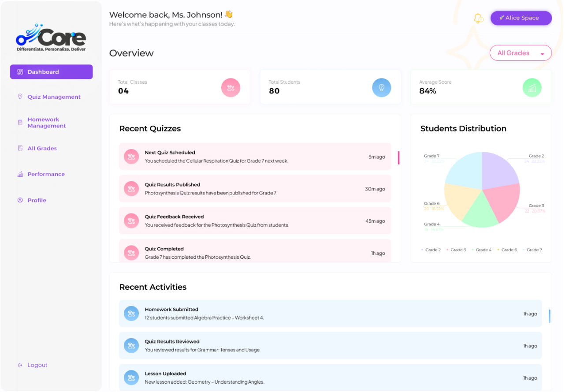This screenshot has width=573, height=392.
Task: Click the "5m ago" timestamp
Action: point(377,157)
